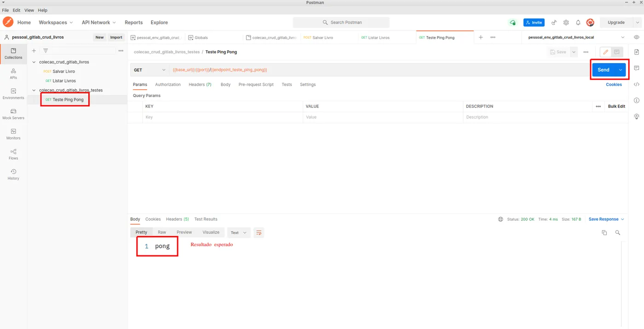Click the user avatar icon

(x=590, y=23)
